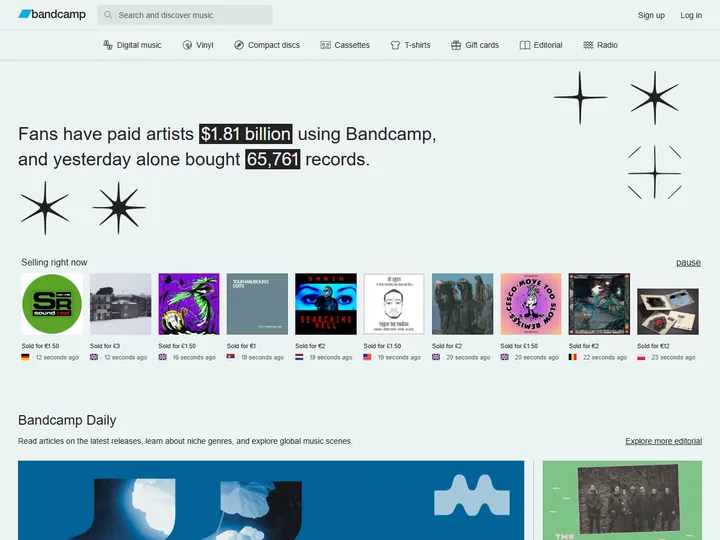Pause the Selling right now feed

(x=688, y=262)
